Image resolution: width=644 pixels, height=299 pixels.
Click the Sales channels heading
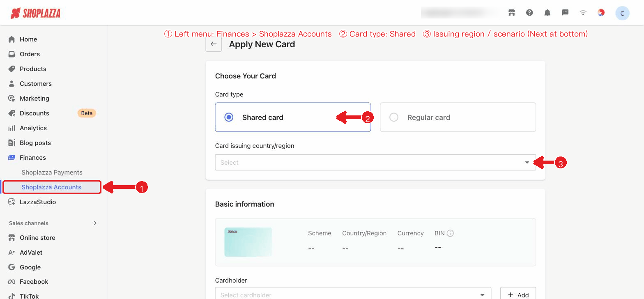point(29,223)
